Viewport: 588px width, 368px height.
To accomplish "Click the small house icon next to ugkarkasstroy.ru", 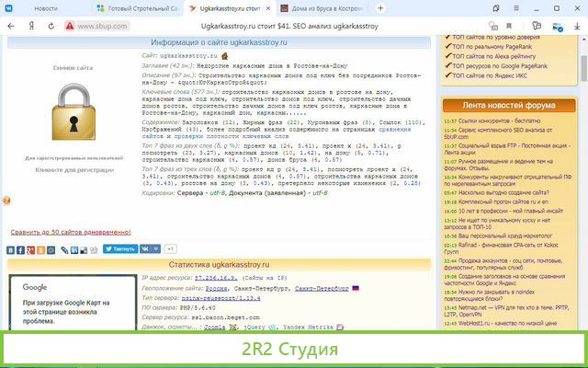I will [224, 56].
